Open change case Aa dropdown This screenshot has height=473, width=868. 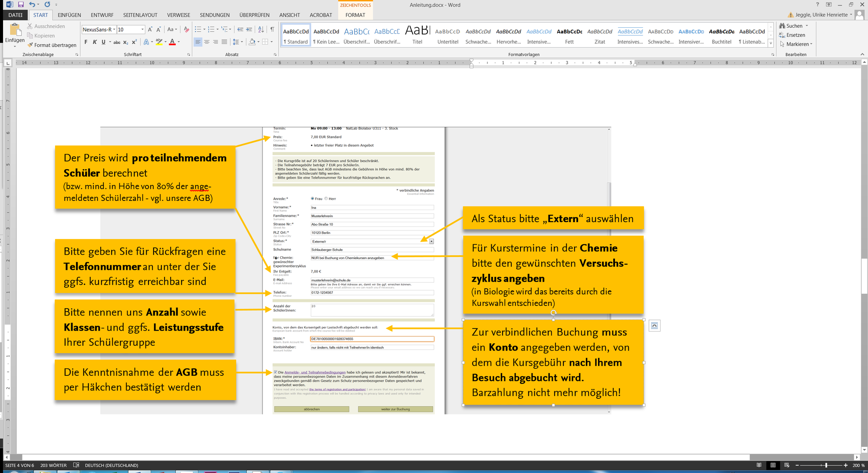(172, 30)
